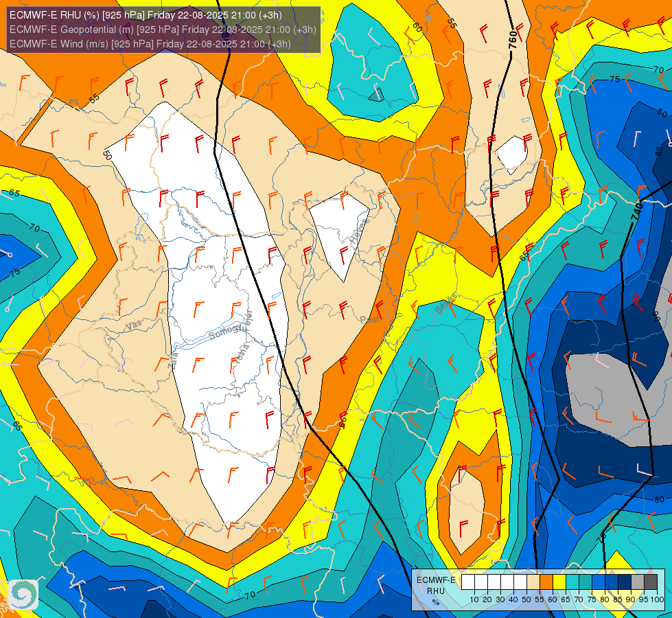
Task: Click the 50 humidity contour label
Action: pyautogui.click(x=108, y=154)
